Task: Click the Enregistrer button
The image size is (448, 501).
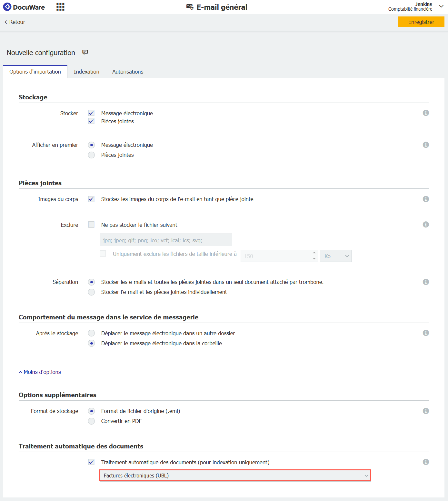Action: click(x=421, y=22)
